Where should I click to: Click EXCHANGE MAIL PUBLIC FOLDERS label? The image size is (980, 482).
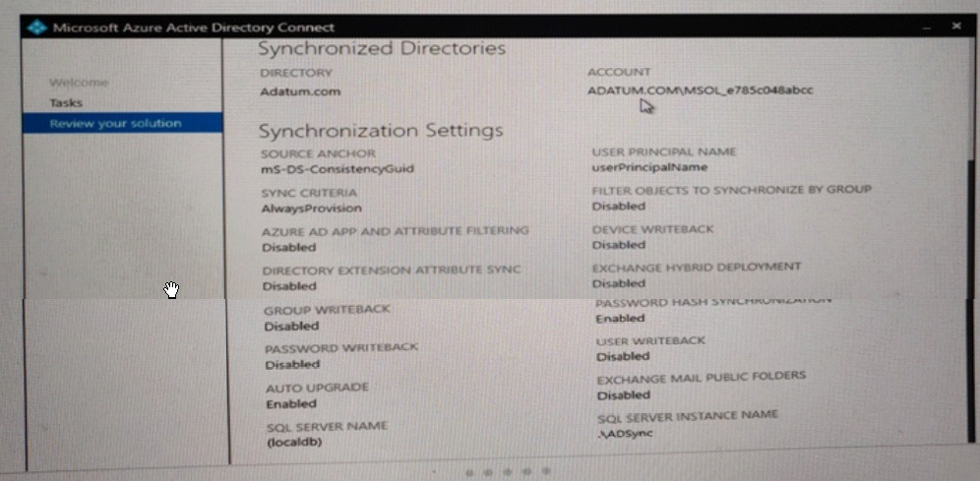pyautogui.click(x=702, y=379)
